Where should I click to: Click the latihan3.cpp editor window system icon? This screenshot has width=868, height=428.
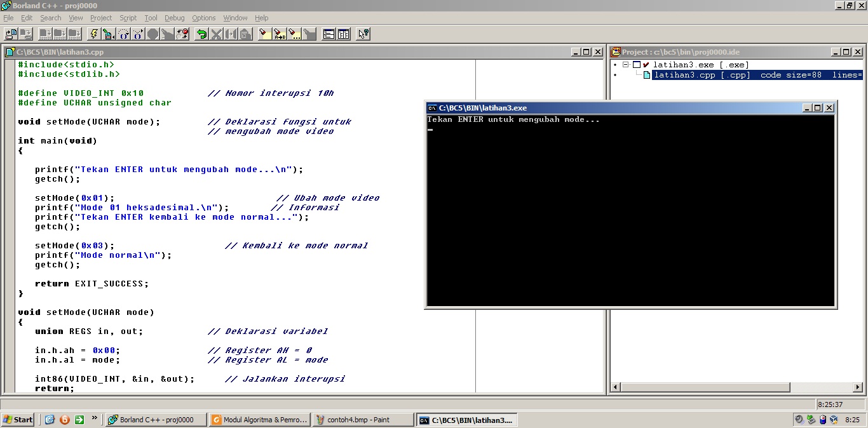(x=10, y=52)
